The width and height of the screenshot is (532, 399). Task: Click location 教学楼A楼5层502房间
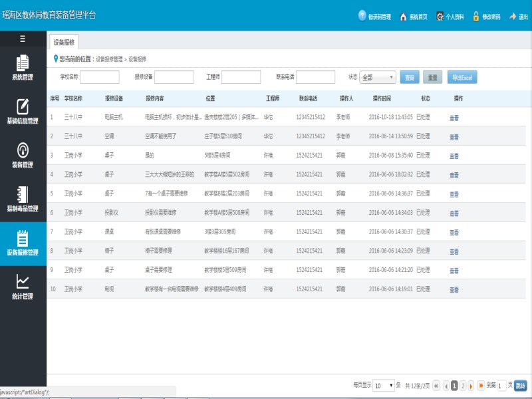[227, 174]
